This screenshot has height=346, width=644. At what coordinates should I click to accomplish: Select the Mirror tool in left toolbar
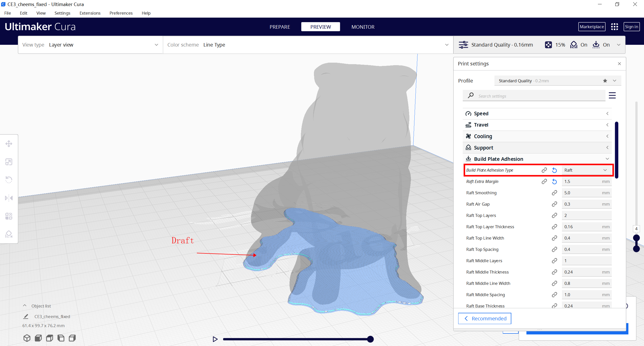point(9,198)
